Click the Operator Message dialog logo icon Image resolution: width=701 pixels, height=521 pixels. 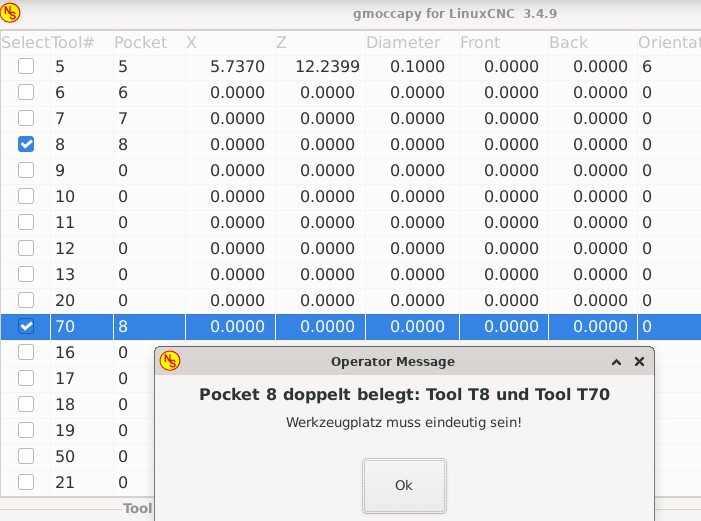[170, 361]
